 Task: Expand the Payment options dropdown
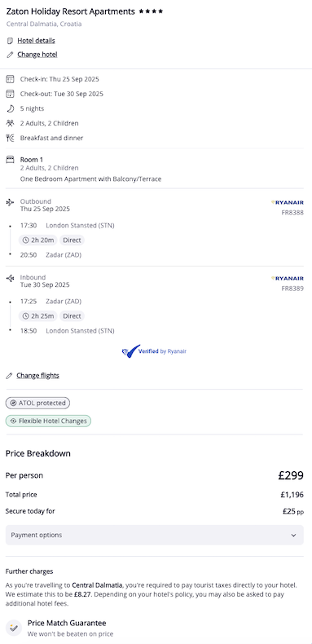tap(154, 535)
